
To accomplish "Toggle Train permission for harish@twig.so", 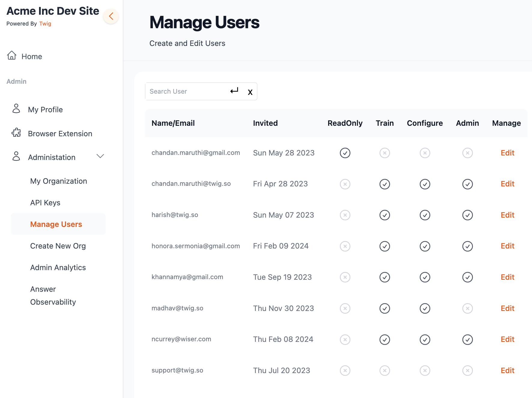I will click(x=385, y=215).
